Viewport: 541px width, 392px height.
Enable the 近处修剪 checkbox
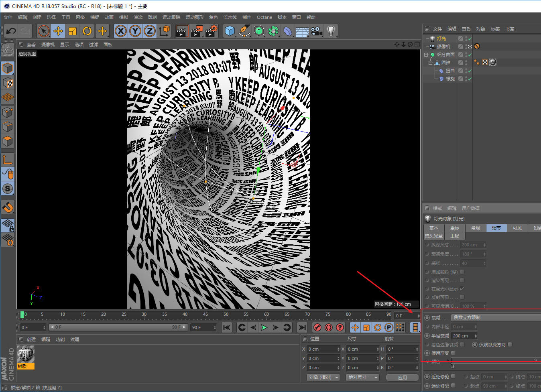[x=454, y=376]
